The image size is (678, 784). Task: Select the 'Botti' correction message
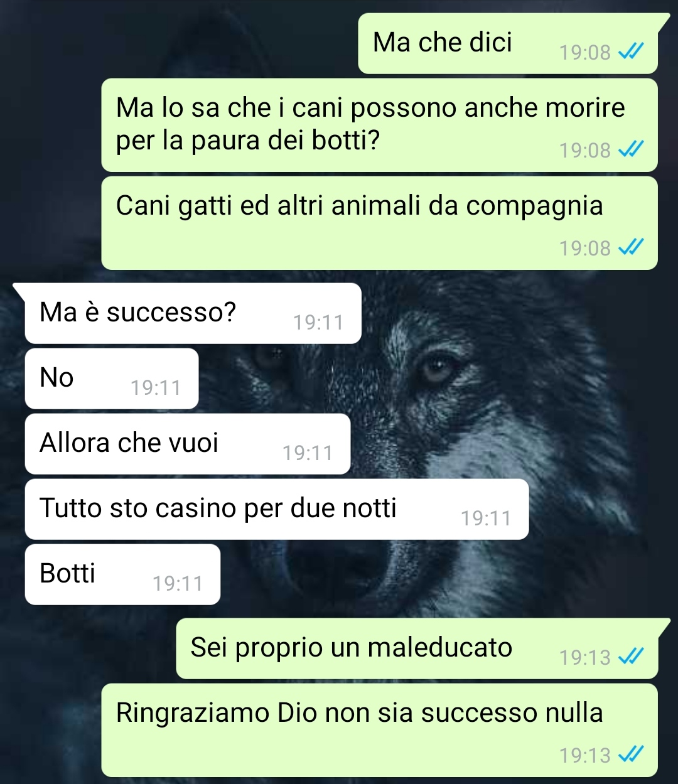(122, 574)
